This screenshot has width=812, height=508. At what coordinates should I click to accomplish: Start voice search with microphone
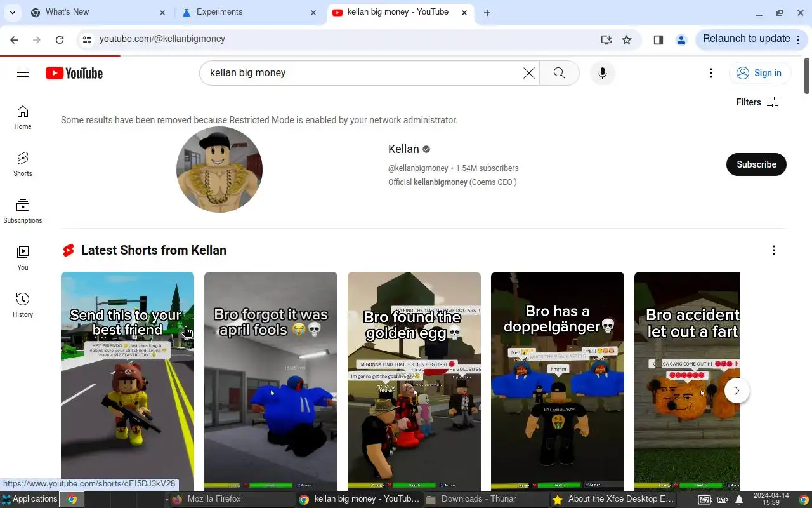603,73
